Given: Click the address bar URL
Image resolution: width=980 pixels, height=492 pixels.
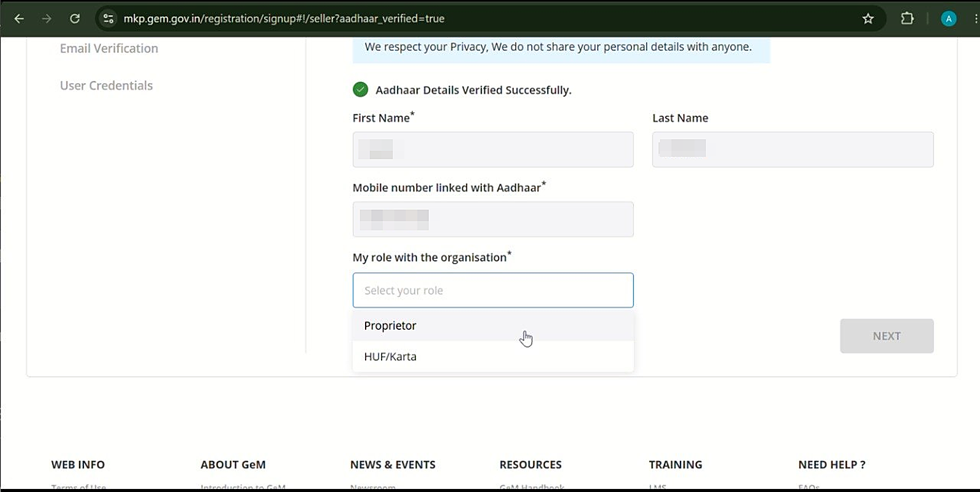Looking at the screenshot, I should pyautogui.click(x=284, y=18).
